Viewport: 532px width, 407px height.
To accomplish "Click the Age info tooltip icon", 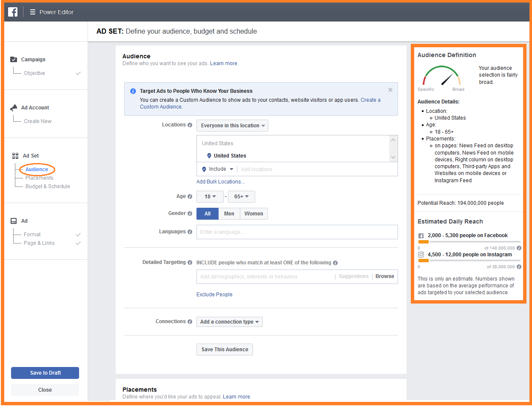I will tap(190, 196).
